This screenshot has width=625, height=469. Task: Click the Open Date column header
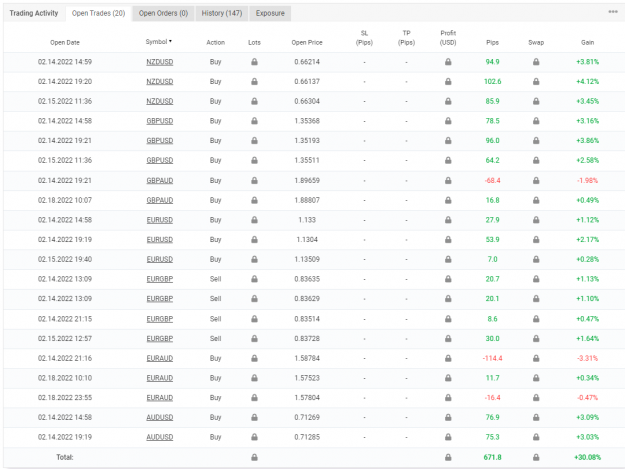(65, 42)
